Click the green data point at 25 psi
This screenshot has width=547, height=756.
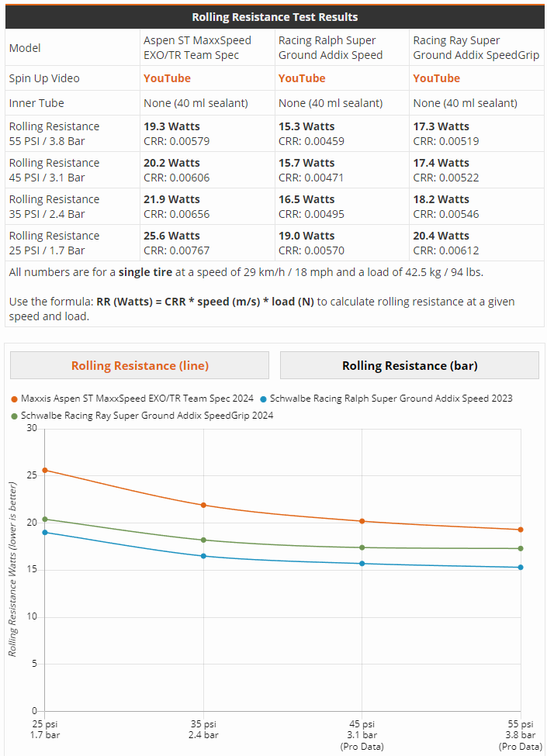coord(45,519)
